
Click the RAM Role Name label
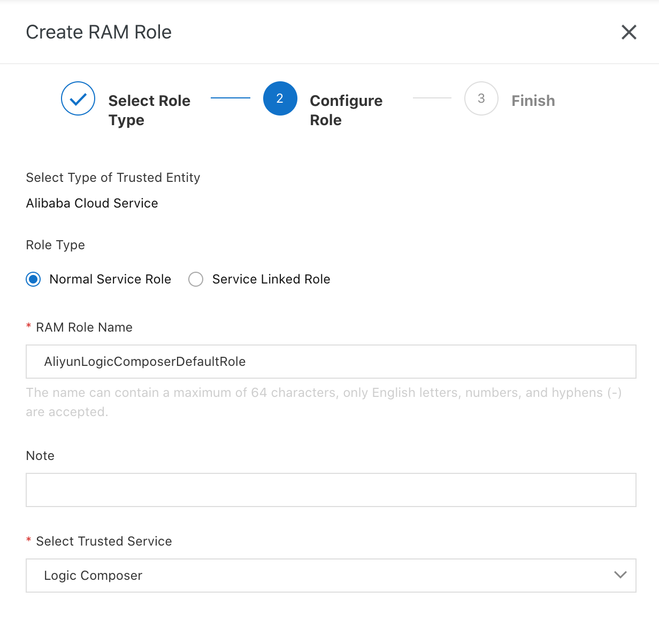click(x=84, y=327)
